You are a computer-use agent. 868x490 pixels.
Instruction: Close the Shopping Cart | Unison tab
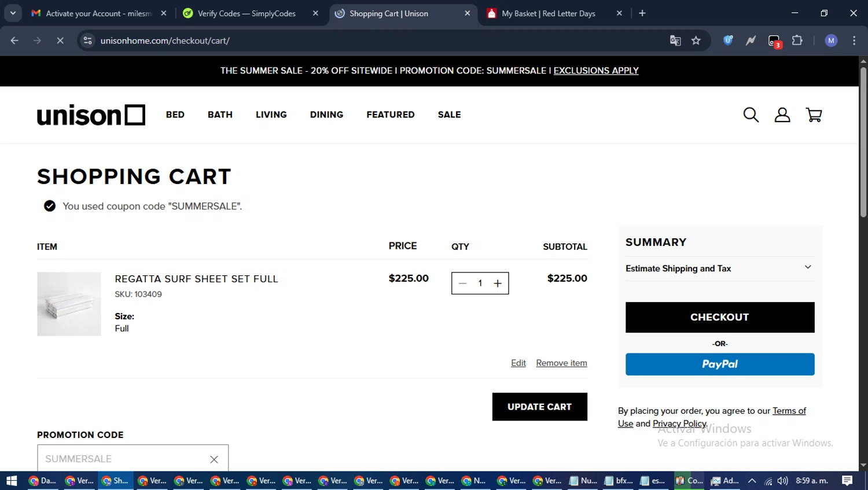(x=468, y=13)
